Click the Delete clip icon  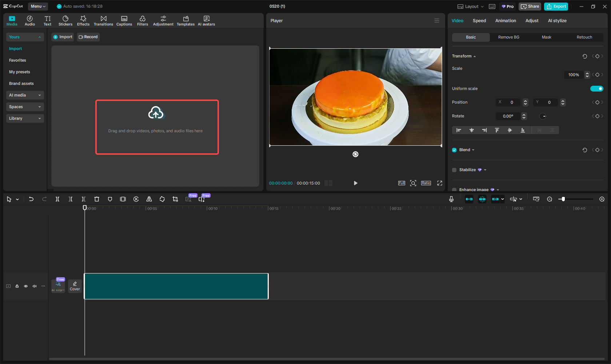[97, 199]
